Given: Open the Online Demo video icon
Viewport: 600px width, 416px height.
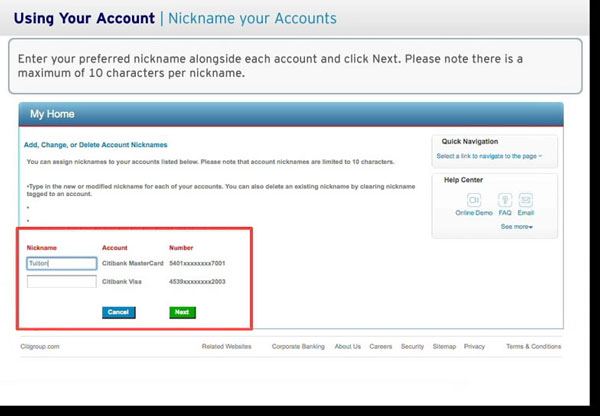Looking at the screenshot, I should click(474, 200).
